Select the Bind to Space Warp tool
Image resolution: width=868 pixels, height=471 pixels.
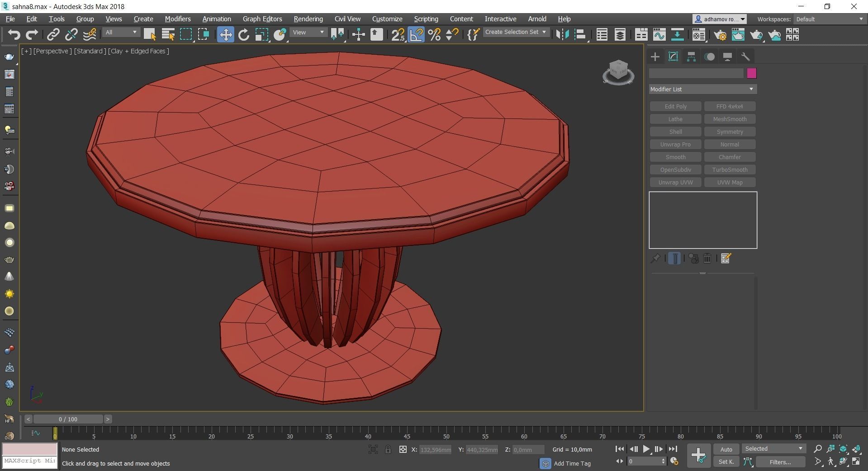(x=90, y=35)
